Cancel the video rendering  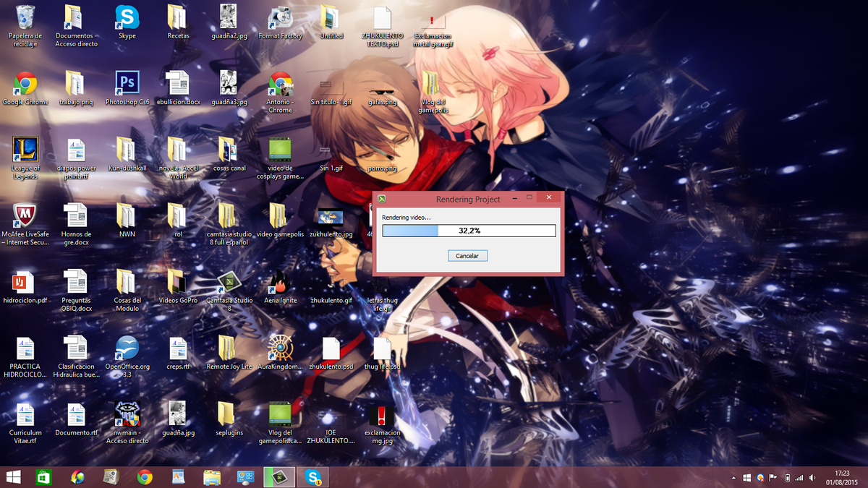pos(467,256)
